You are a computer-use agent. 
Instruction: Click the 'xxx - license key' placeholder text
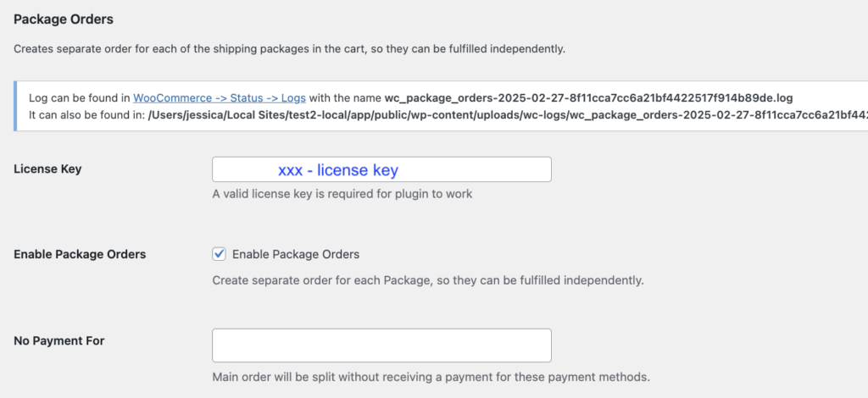coord(337,170)
